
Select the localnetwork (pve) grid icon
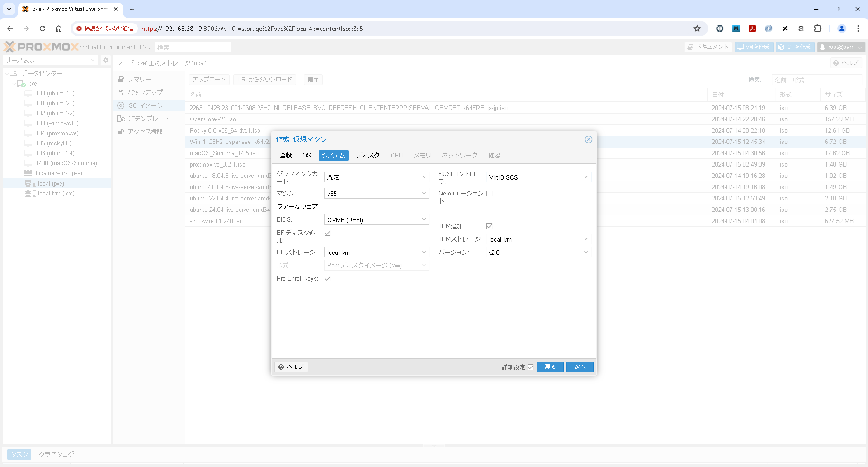(28, 173)
